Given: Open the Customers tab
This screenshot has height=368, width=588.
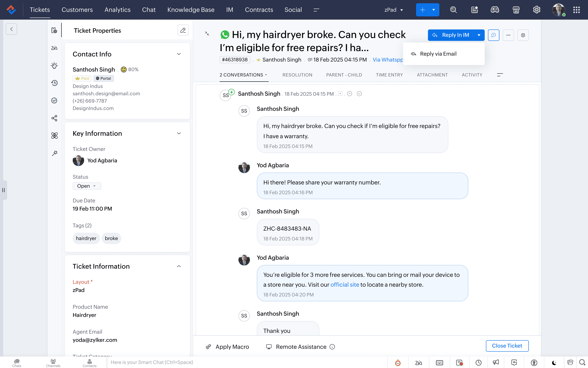Looking at the screenshot, I should (77, 10).
